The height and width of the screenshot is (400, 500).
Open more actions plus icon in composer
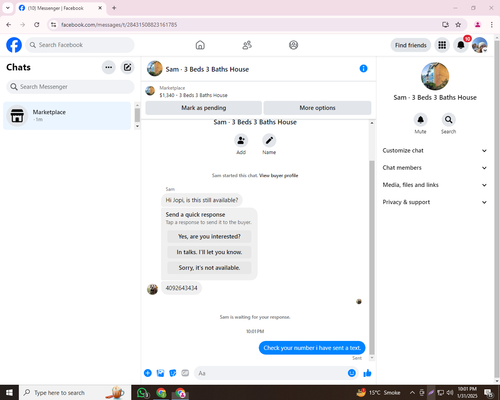point(148,373)
